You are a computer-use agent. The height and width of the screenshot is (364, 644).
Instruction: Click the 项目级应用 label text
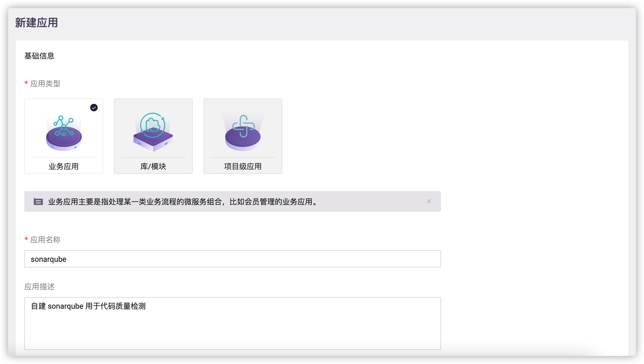tap(242, 166)
